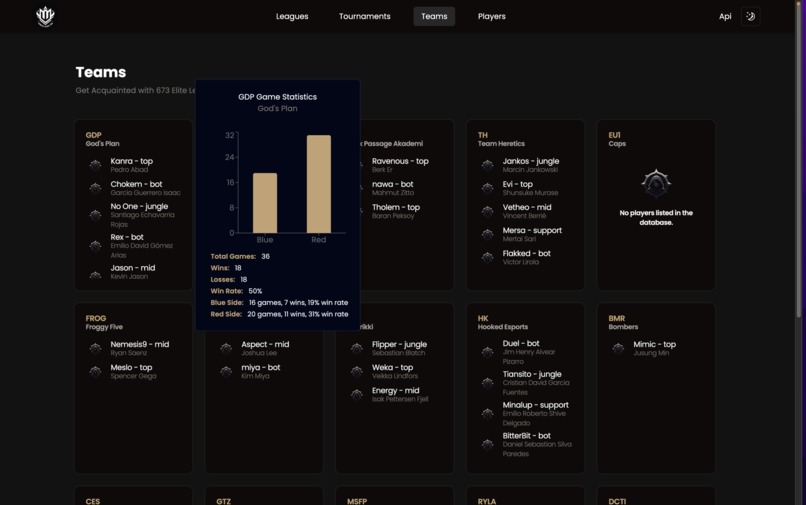Image resolution: width=806 pixels, height=505 pixels.
Task: Click the avatar icon beside Rex - bot
Action: [95, 246]
